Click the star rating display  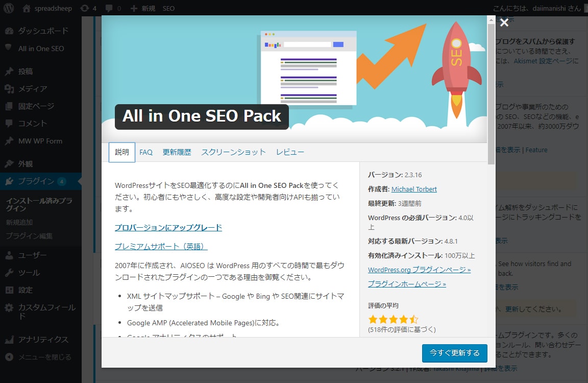pyautogui.click(x=393, y=320)
